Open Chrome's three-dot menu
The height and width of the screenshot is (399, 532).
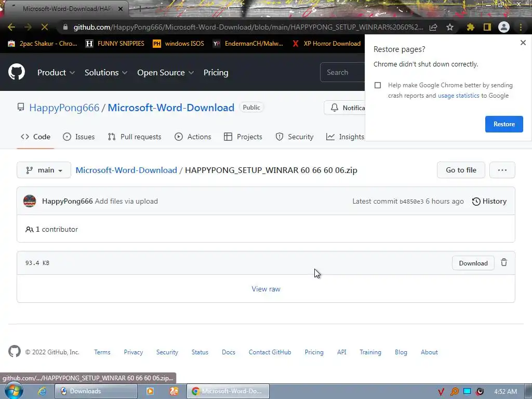tap(521, 27)
